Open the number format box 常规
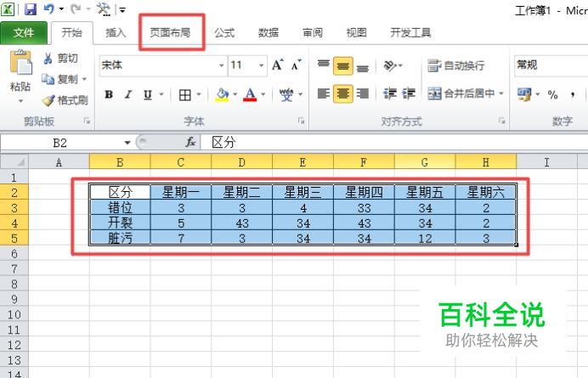588x378 pixels. click(551, 65)
